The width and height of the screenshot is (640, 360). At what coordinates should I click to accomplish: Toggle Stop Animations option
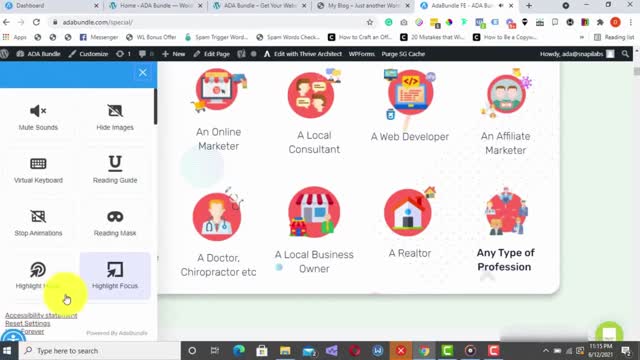coord(38,223)
